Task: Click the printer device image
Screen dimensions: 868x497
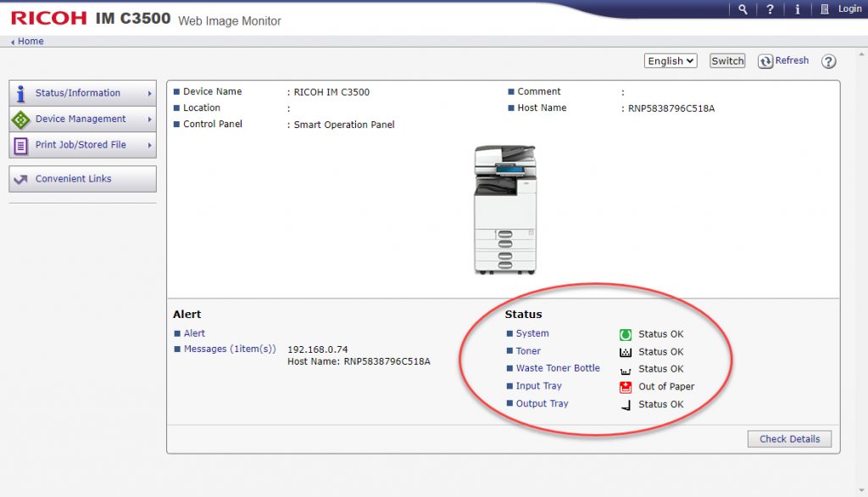Action: click(505, 210)
